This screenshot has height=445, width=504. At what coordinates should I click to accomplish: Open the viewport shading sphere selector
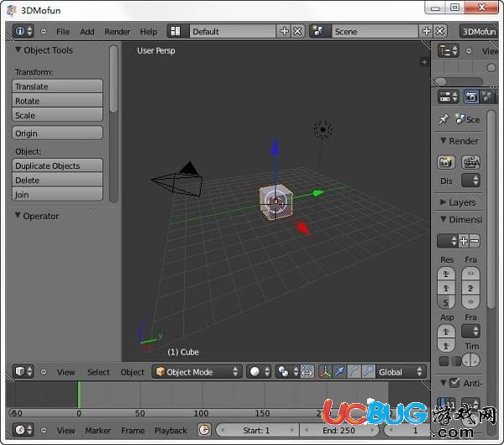[x=259, y=372]
